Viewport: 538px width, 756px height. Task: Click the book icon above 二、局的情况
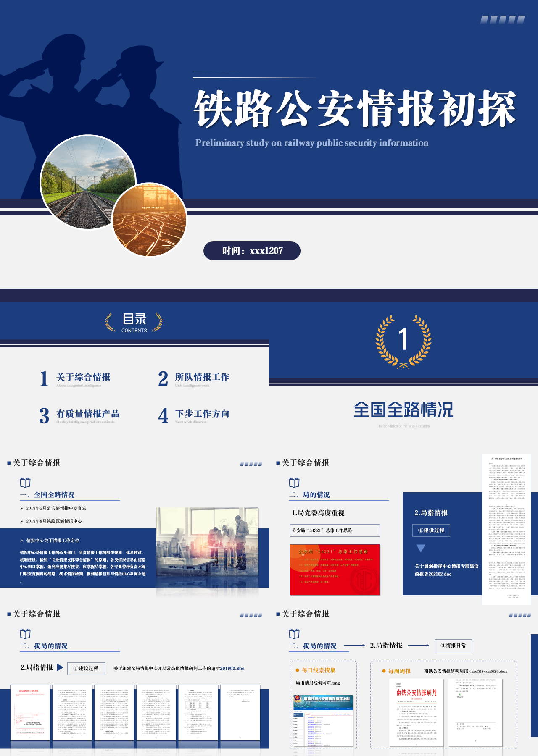294,482
